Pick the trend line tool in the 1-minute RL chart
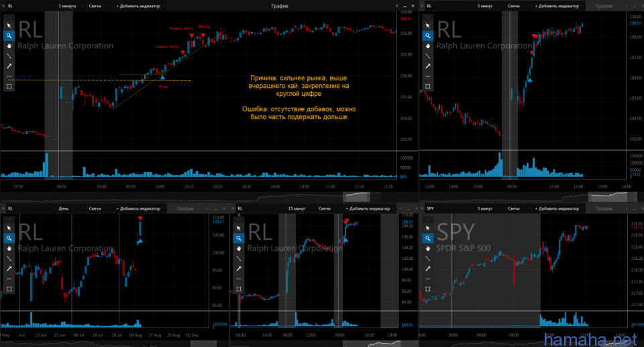This screenshot has width=644, height=347. 9,56
